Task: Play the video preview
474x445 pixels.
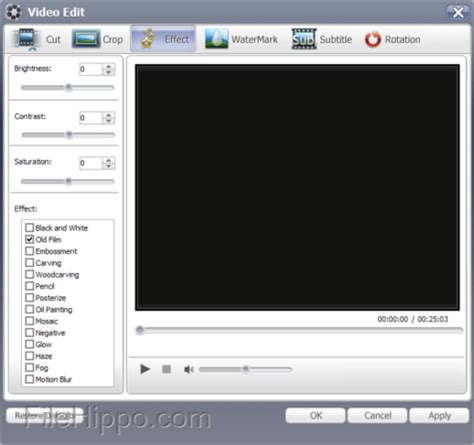Action: 145,369
